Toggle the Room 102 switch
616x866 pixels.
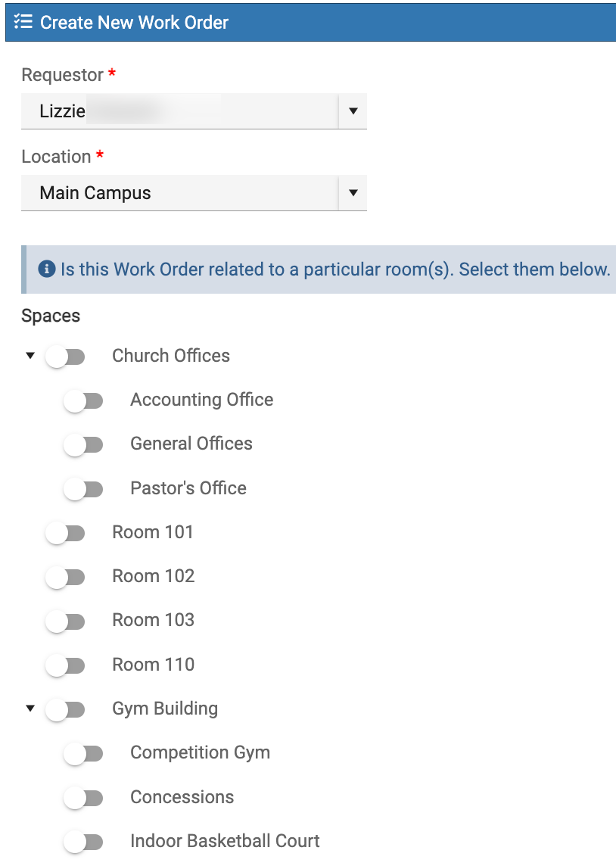pyautogui.click(x=65, y=578)
